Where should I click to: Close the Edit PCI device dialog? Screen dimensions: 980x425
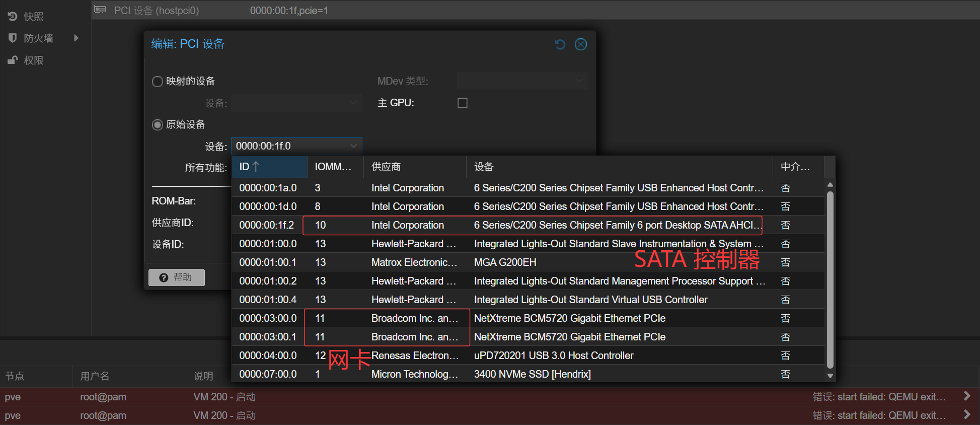pos(581,44)
